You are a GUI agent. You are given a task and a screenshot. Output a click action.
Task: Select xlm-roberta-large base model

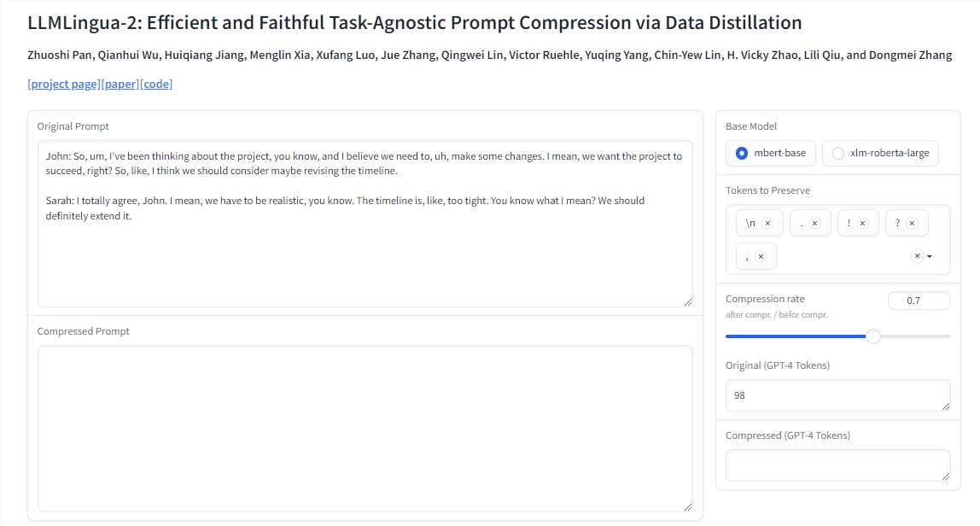coord(838,153)
